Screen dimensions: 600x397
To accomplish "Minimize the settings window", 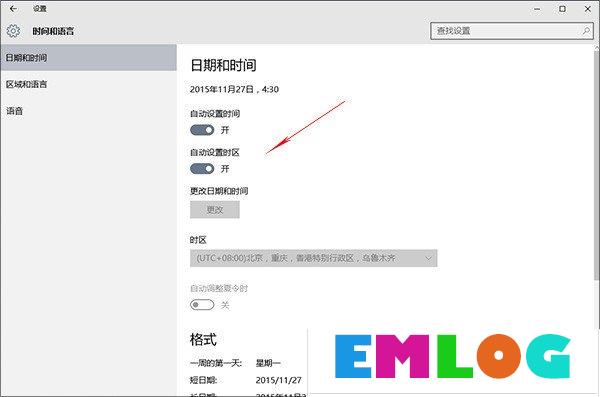I will click(537, 9).
